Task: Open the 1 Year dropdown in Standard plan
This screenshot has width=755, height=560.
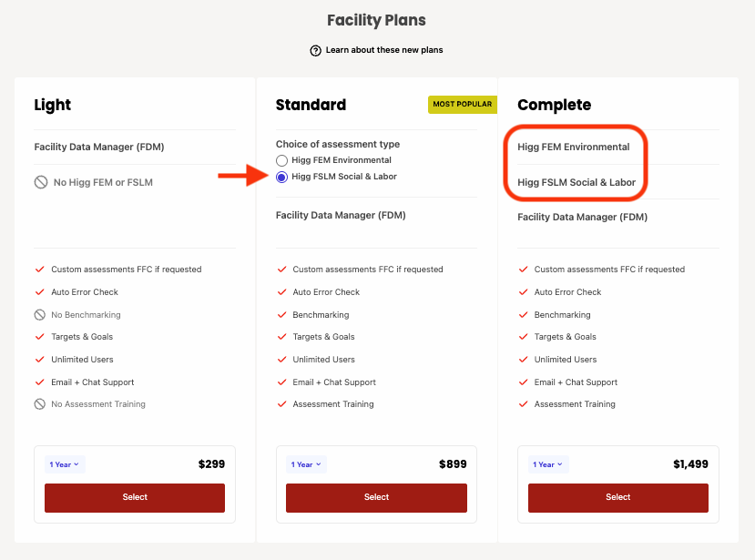Action: (306, 464)
